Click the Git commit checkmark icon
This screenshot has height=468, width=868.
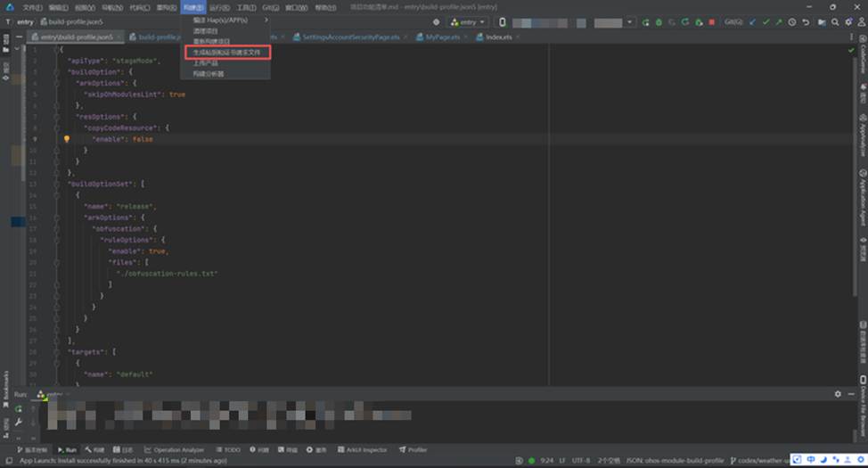coord(766,22)
